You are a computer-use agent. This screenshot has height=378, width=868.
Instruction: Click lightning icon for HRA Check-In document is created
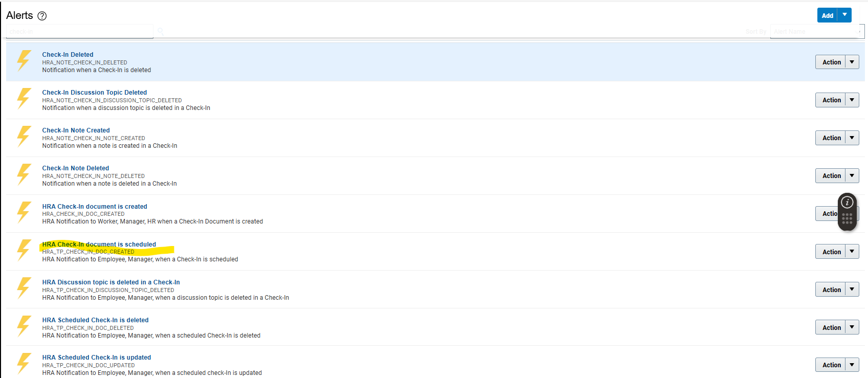[x=24, y=212]
